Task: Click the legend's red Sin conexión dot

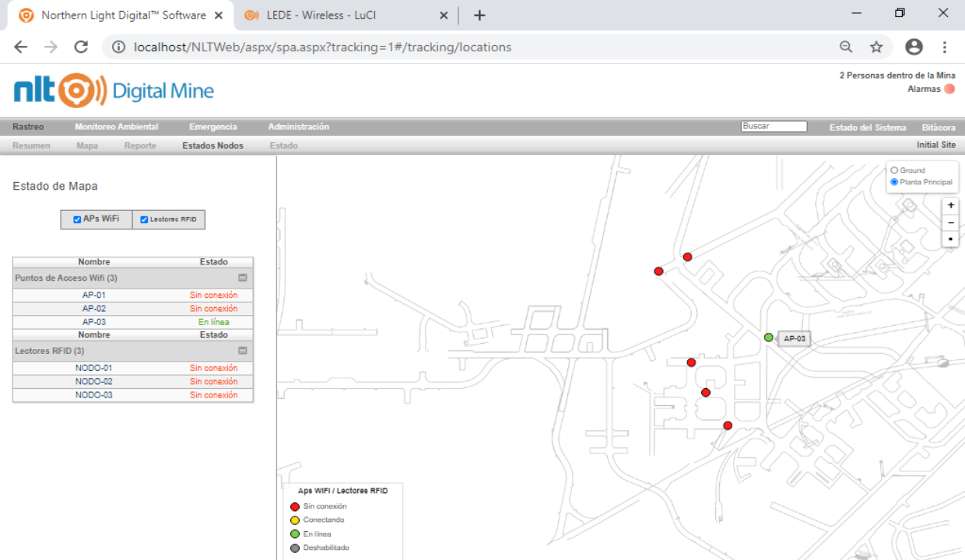Action: (x=295, y=507)
